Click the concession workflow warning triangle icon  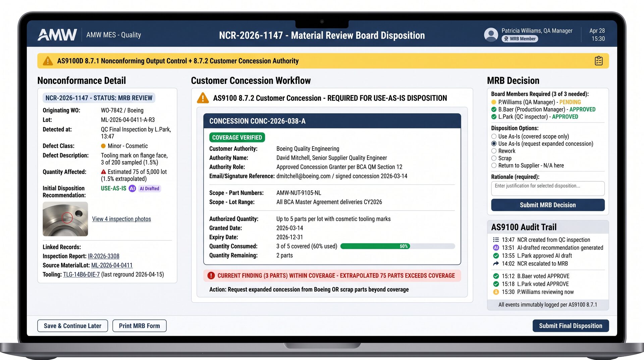click(203, 98)
